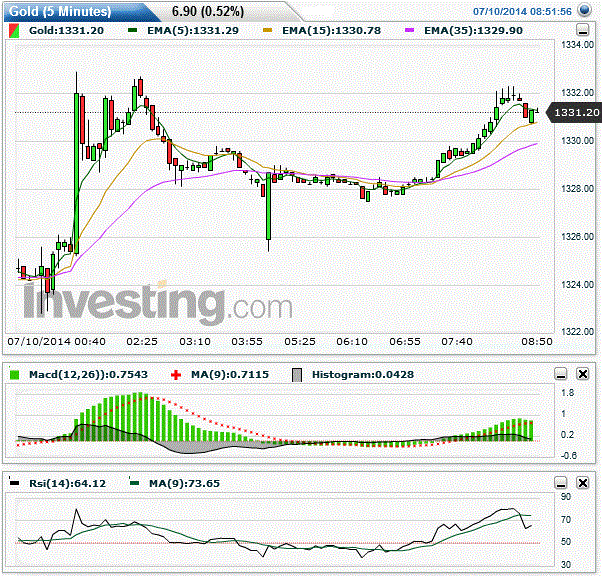Click the 6.90 (0.52%) change value
The image size is (602, 576).
click(x=208, y=12)
